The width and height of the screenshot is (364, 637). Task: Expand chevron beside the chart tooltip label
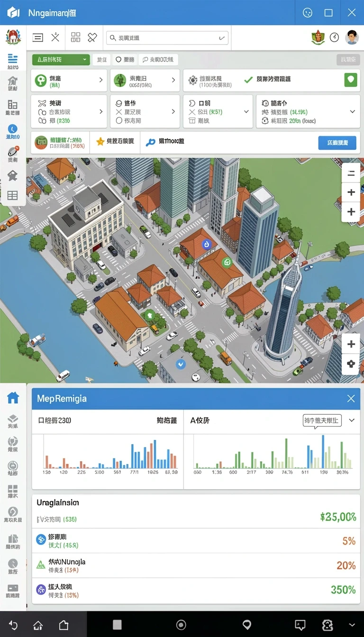click(x=352, y=420)
